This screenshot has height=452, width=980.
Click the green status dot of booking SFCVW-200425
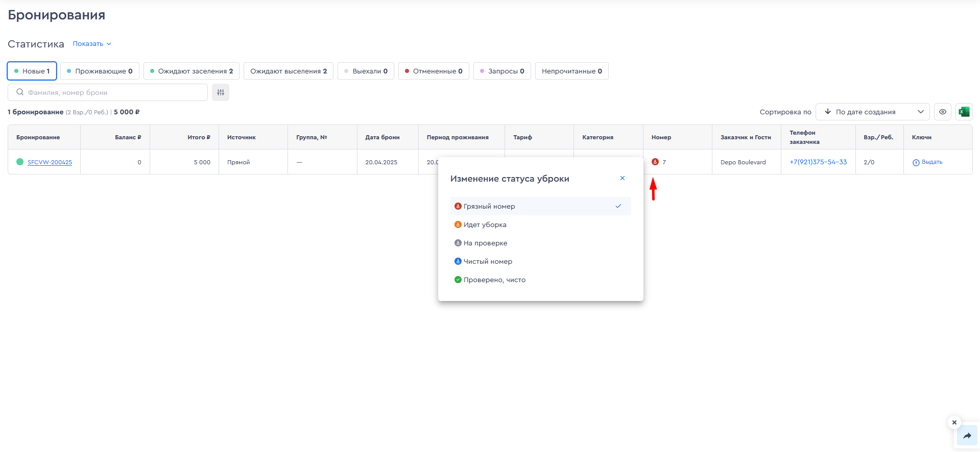tap(20, 162)
